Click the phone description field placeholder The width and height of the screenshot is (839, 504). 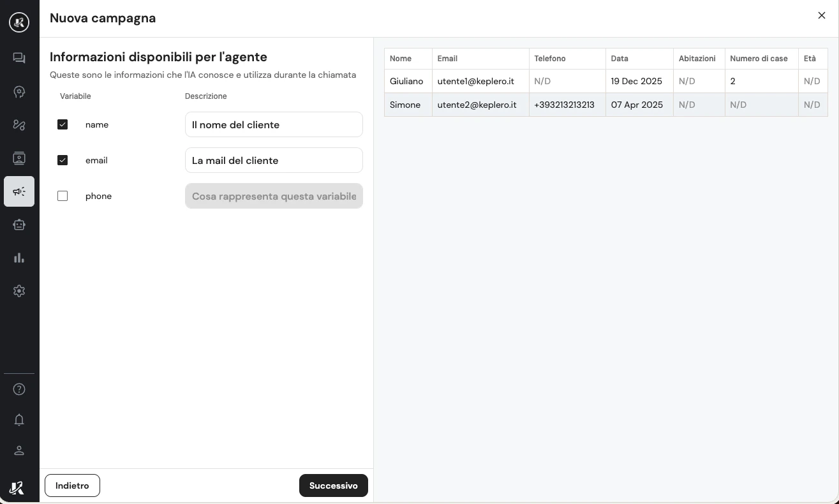274,196
